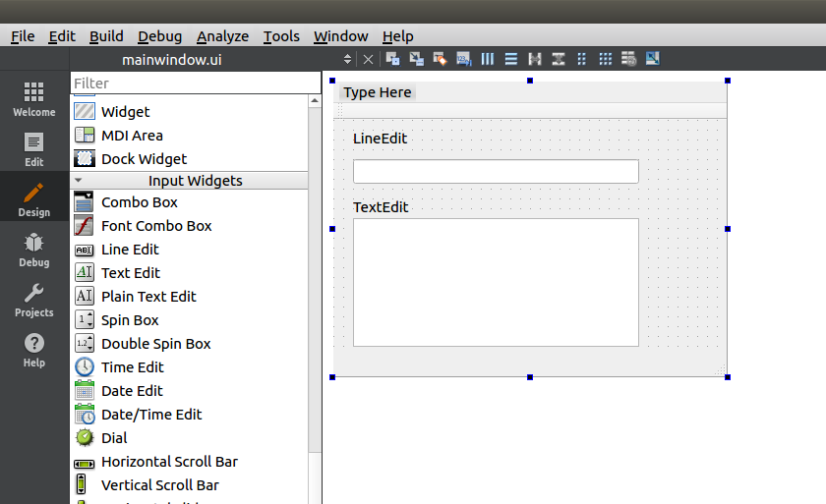The height and width of the screenshot is (504, 826).
Task: Click 'Type Here' in form menu bar
Action: 378,92
